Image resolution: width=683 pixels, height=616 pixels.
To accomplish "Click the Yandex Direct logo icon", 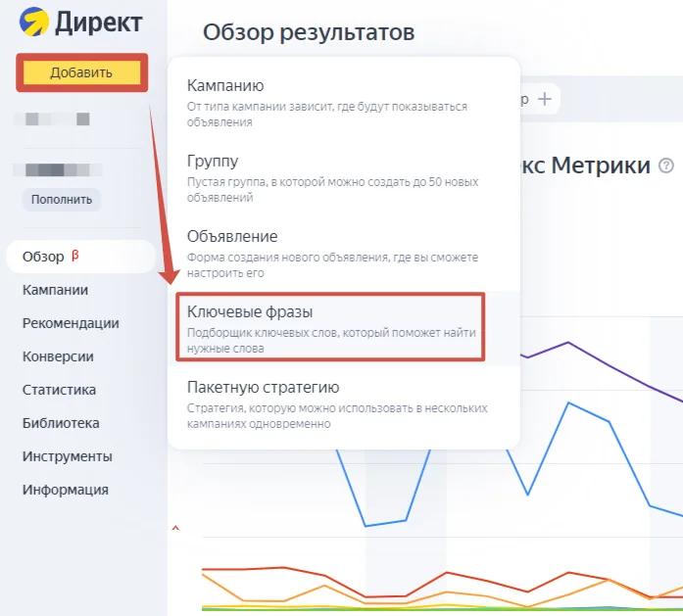I will pos(34,22).
